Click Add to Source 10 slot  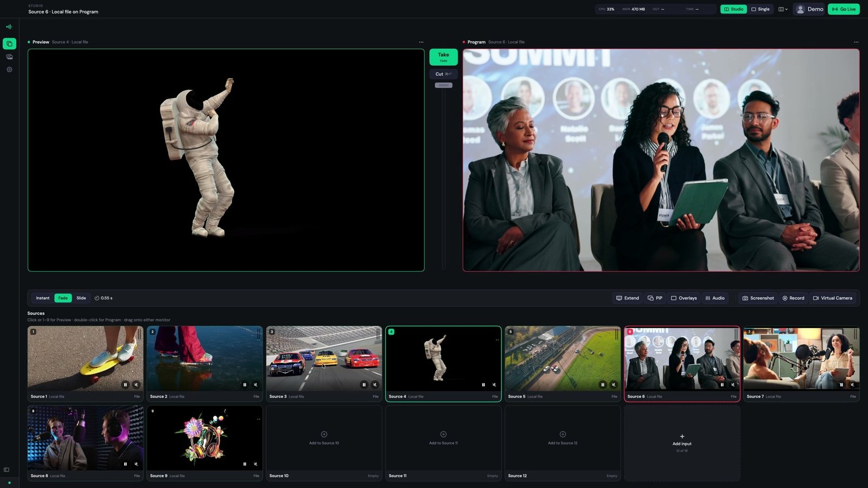point(324,438)
